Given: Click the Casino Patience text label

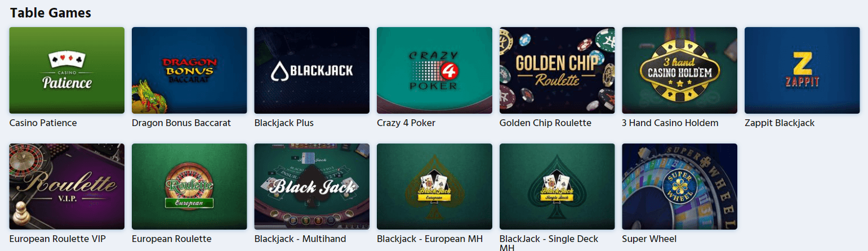Looking at the screenshot, I should [x=43, y=123].
